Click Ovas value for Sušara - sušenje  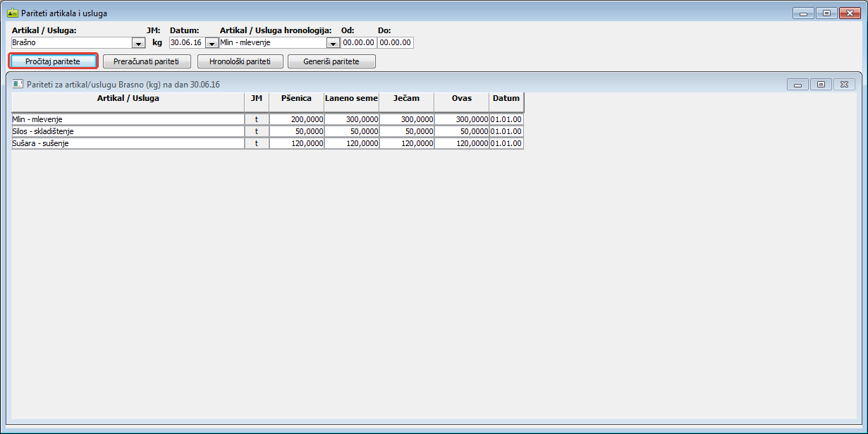coord(462,143)
